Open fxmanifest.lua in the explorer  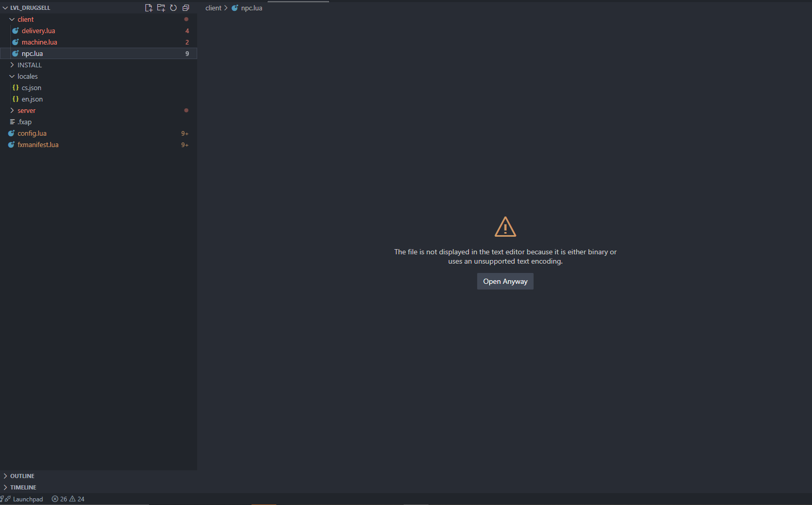[x=98, y=145]
